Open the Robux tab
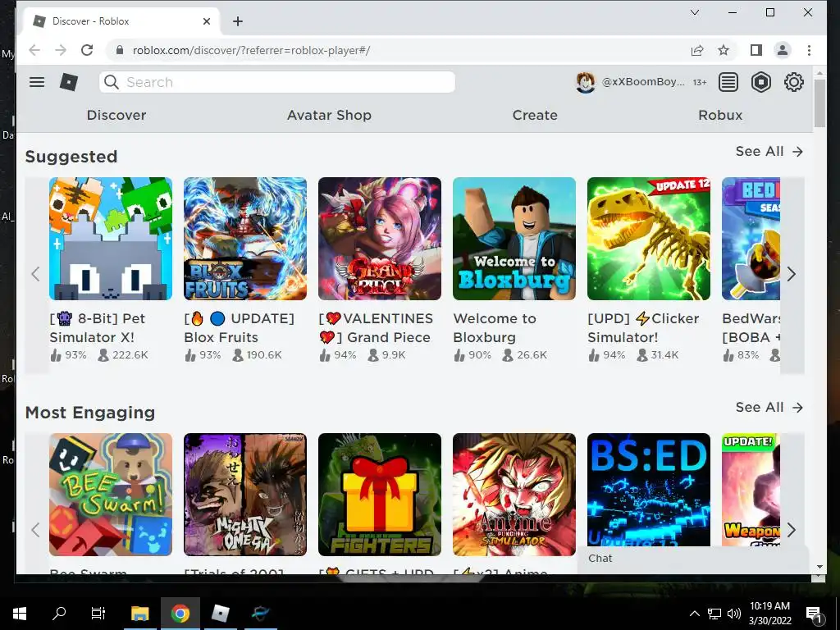The height and width of the screenshot is (630, 840). pyautogui.click(x=720, y=115)
